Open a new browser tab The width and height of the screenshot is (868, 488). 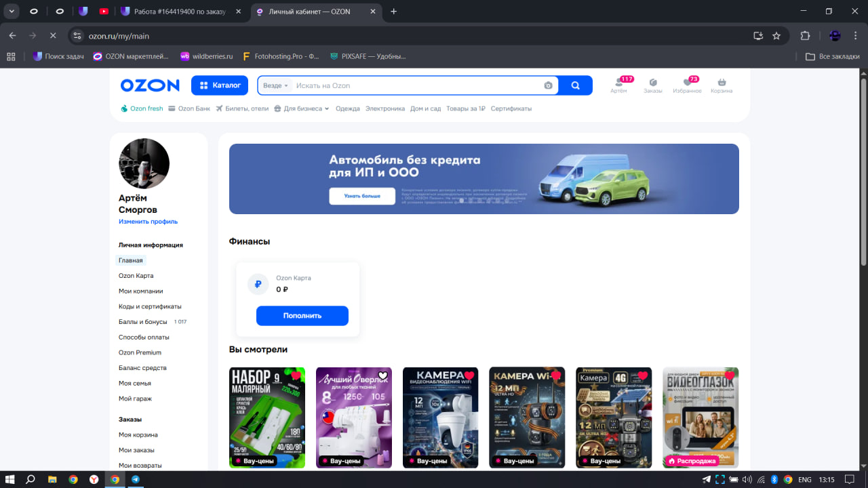click(394, 12)
